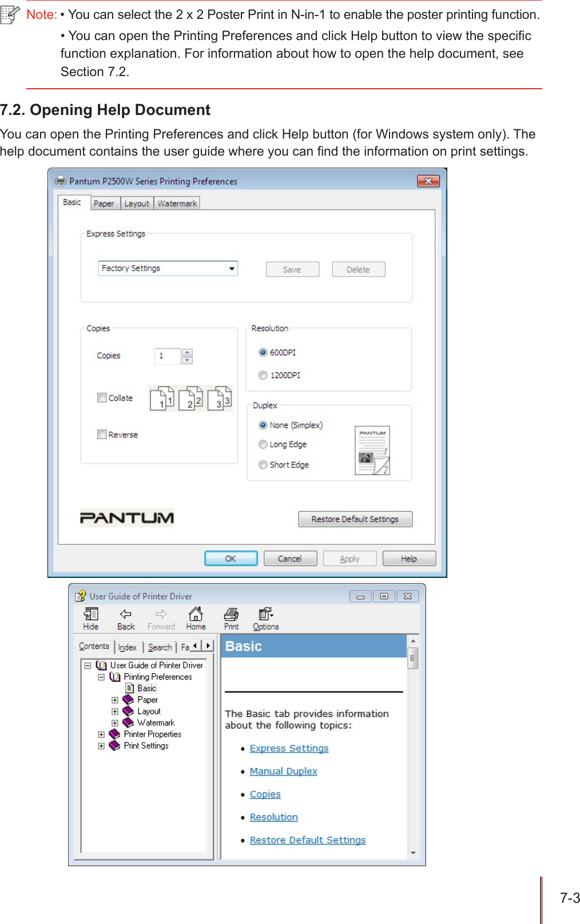Click the page icon beside Basic tree item
Image resolution: width=580 pixels, height=924 pixels.
point(130,688)
